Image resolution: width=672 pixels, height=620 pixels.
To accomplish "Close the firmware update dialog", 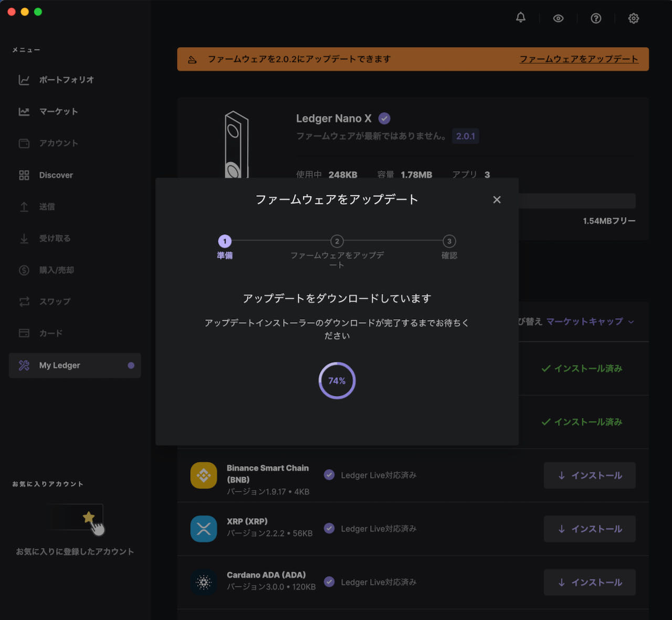I will pyautogui.click(x=497, y=199).
